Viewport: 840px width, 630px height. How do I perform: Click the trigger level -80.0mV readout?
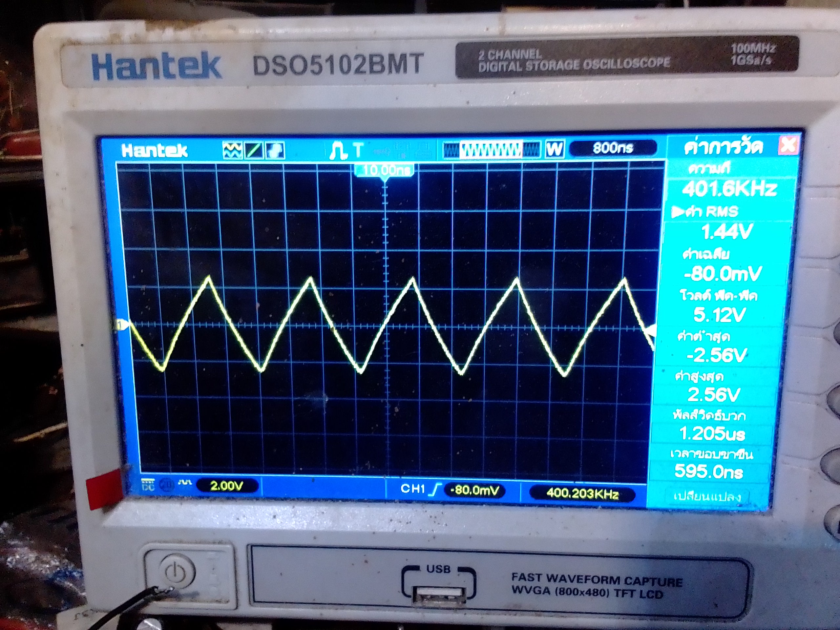click(474, 490)
